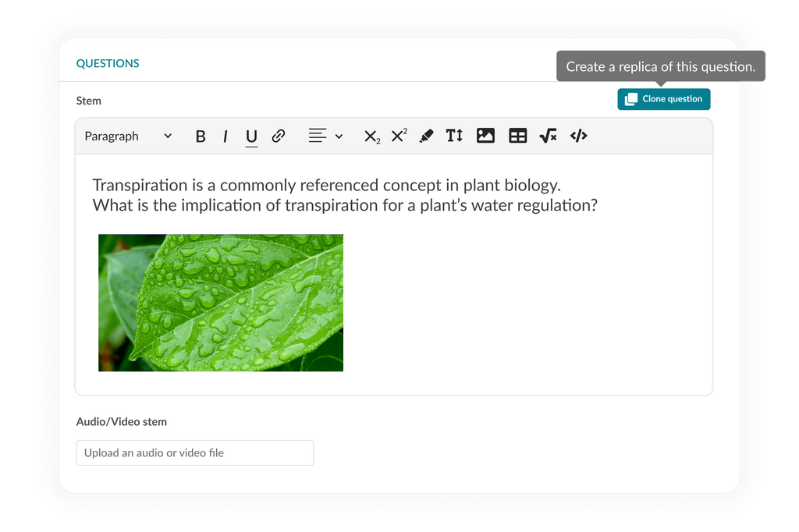
Task: Insert a hyperlink with the link icon
Action: click(x=278, y=136)
